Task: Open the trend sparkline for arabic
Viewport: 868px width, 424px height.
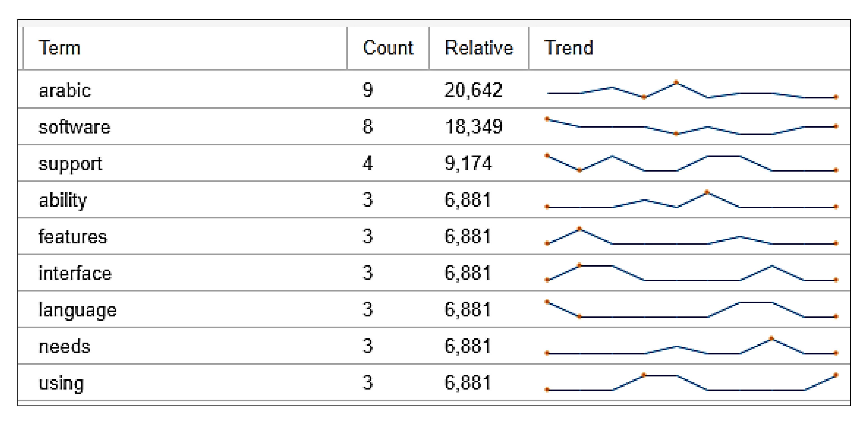Action: click(x=691, y=90)
